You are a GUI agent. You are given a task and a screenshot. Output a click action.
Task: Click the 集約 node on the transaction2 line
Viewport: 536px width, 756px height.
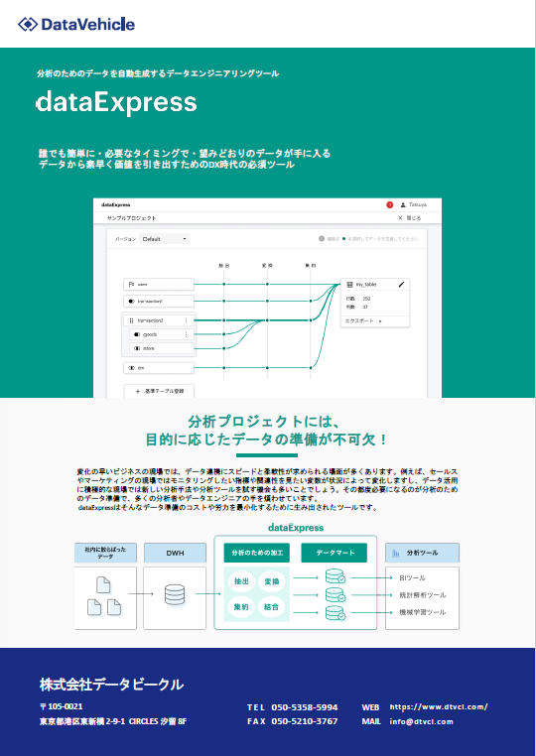tap(311, 320)
